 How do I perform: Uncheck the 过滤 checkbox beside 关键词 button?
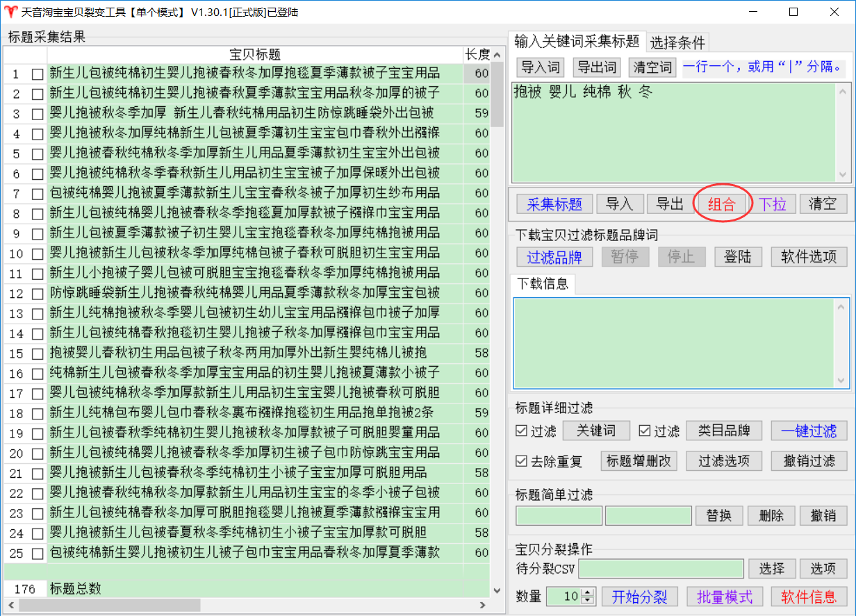[522, 431]
